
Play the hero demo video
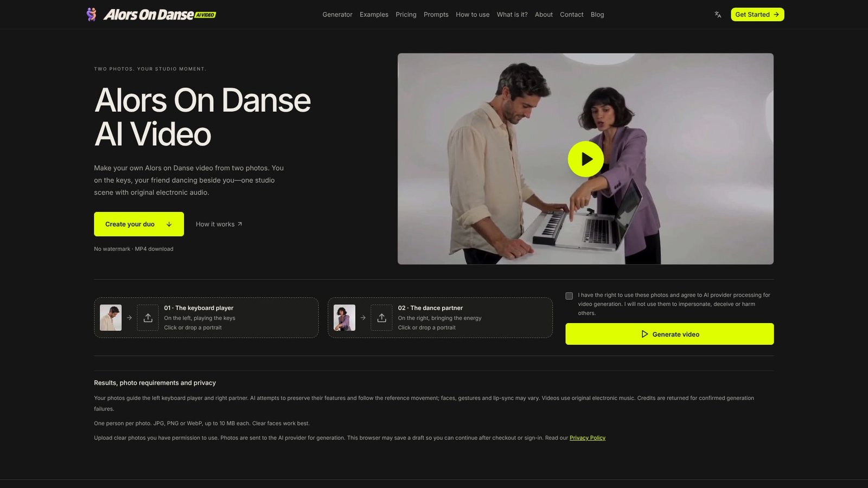tap(585, 159)
